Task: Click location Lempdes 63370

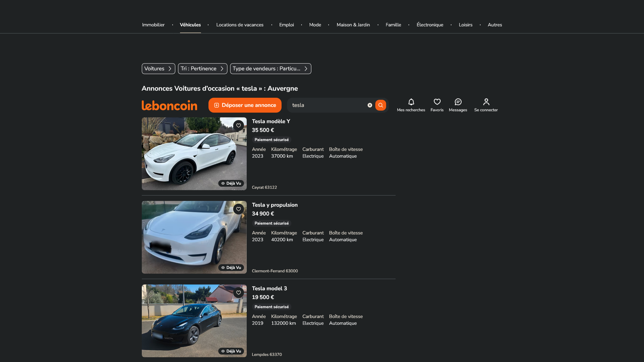Action: coord(267,355)
